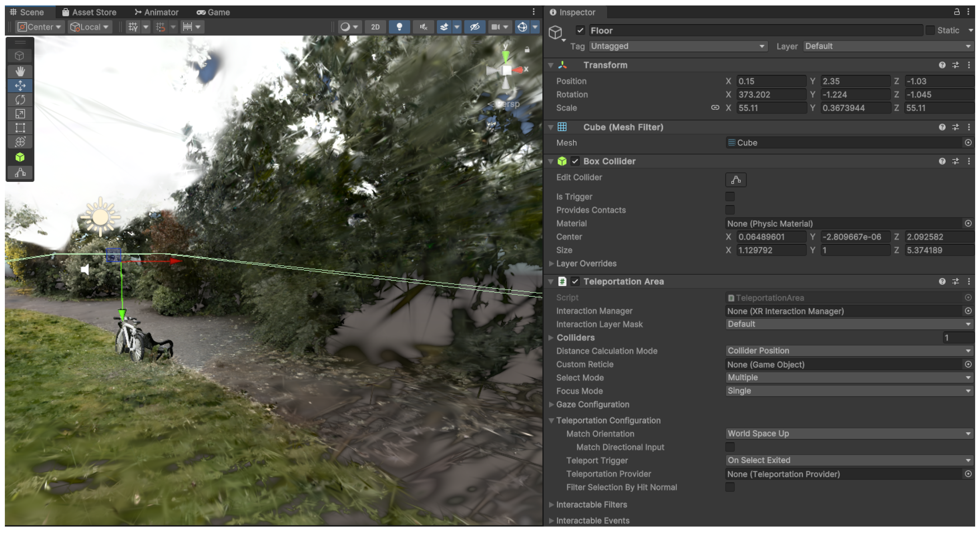The width and height of the screenshot is (980, 536).
Task: Toggle the Static checkbox
Action: tap(930, 30)
